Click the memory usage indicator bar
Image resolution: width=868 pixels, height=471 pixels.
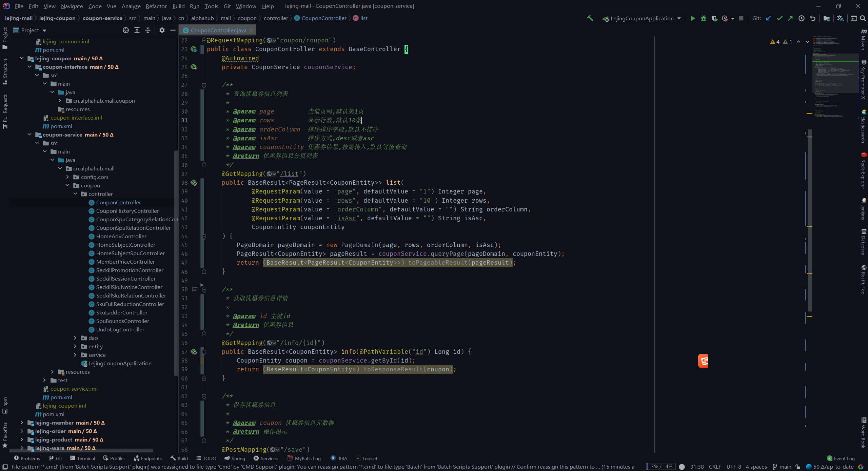[660, 467]
